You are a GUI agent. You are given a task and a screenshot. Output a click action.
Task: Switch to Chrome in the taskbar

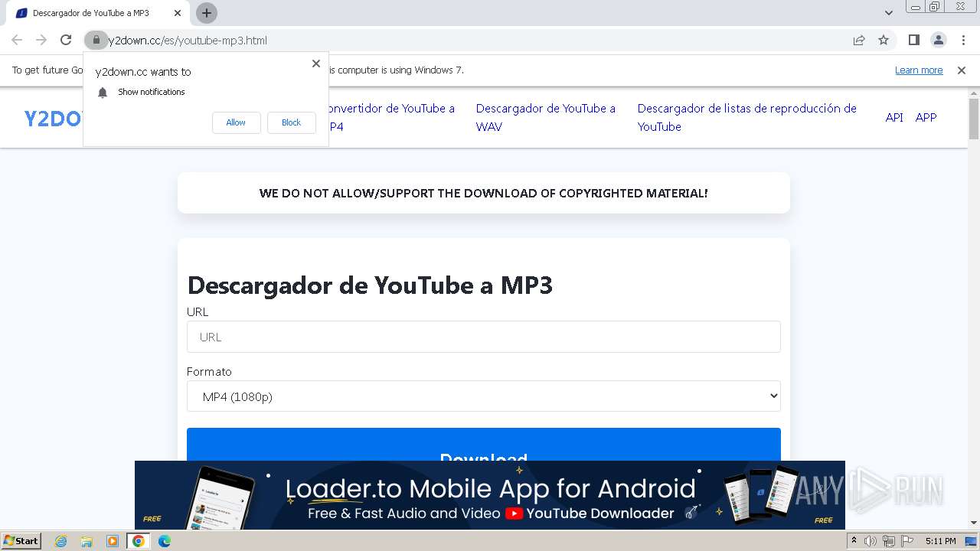click(139, 541)
